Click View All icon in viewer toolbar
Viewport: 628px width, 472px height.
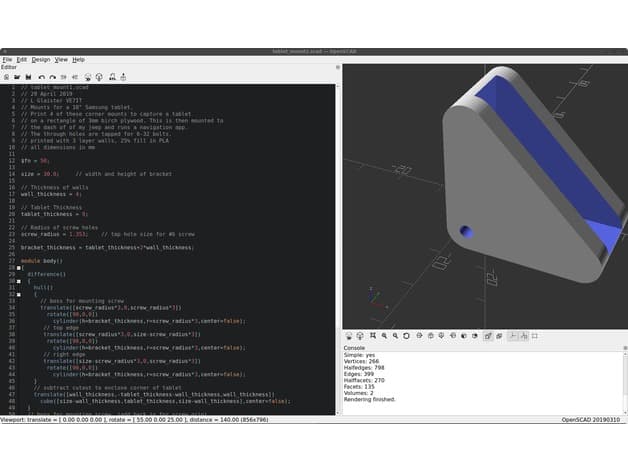(373, 336)
